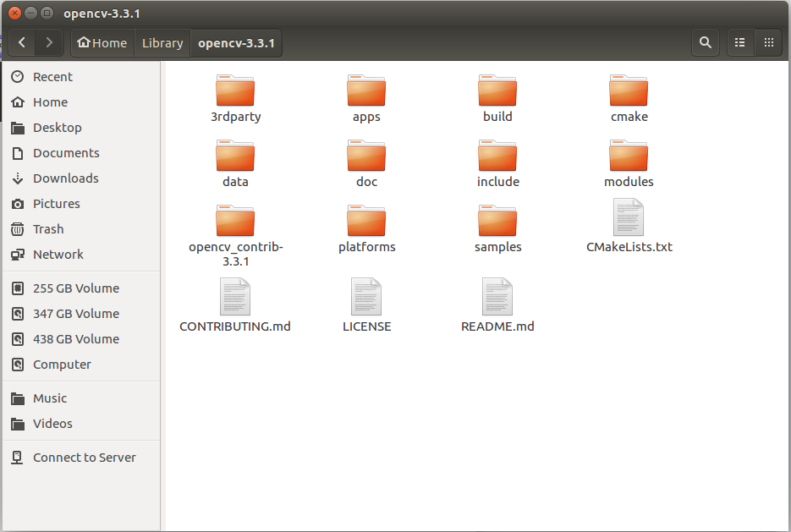Open Home in the sidebar
The image size is (791, 532).
click(82, 101)
